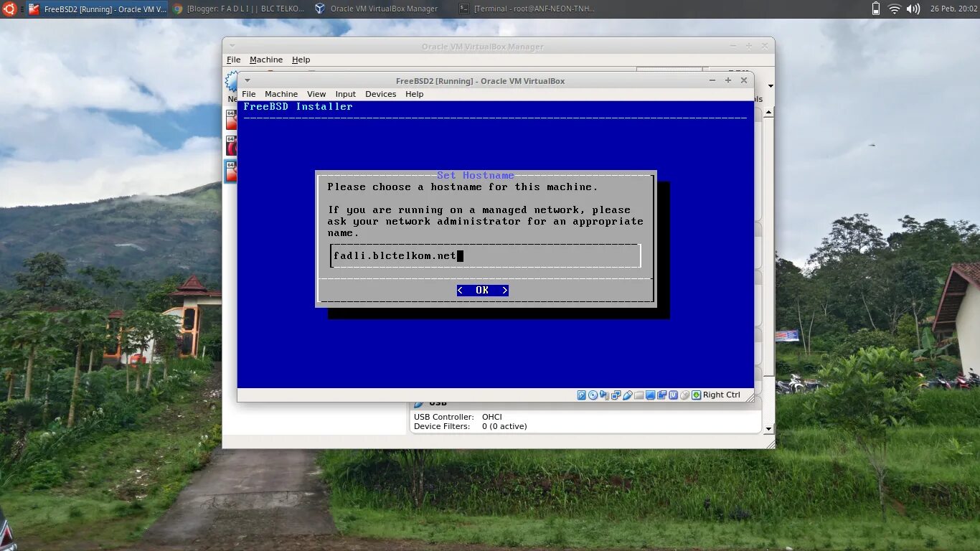This screenshot has width=980, height=551.
Task: Open the File menu in FreeBSD2 window
Action: point(248,94)
